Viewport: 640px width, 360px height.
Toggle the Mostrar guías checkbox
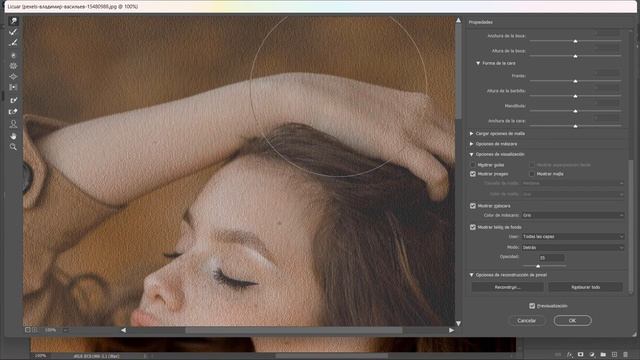click(473, 165)
